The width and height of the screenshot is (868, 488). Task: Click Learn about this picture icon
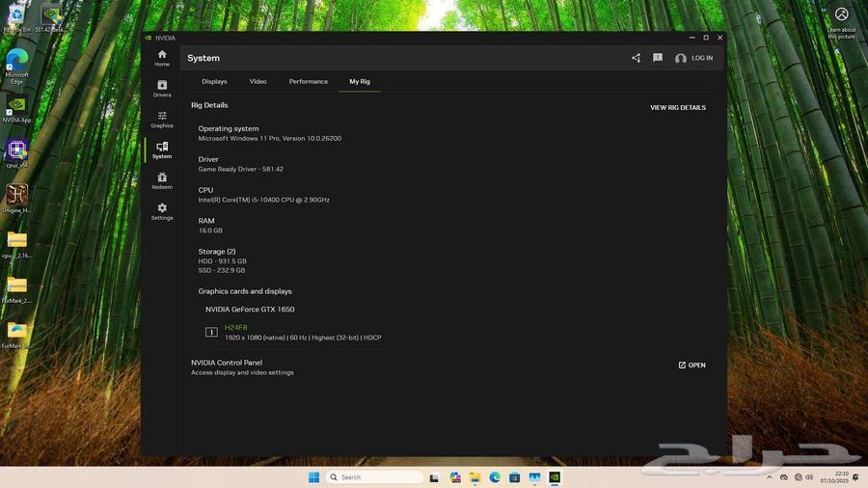(841, 23)
